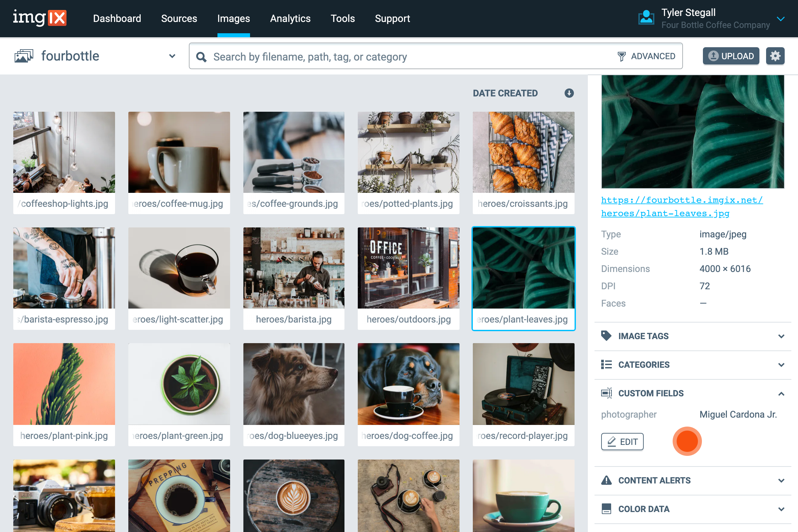Click the search magnifier icon
Image resolution: width=798 pixels, height=532 pixels.
(201, 57)
